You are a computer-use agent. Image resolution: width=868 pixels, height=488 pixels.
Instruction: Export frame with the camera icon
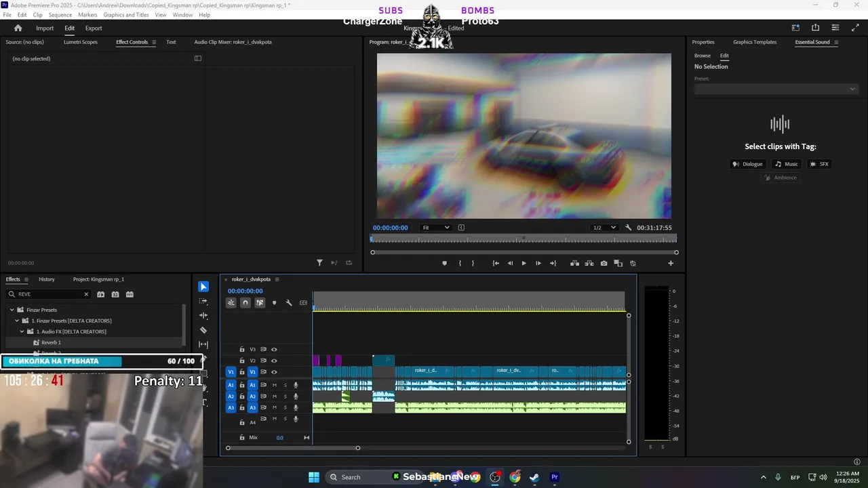pyautogui.click(x=604, y=263)
